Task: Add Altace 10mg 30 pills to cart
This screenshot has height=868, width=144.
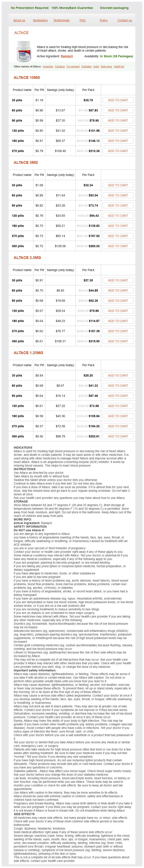Action: tap(118, 100)
